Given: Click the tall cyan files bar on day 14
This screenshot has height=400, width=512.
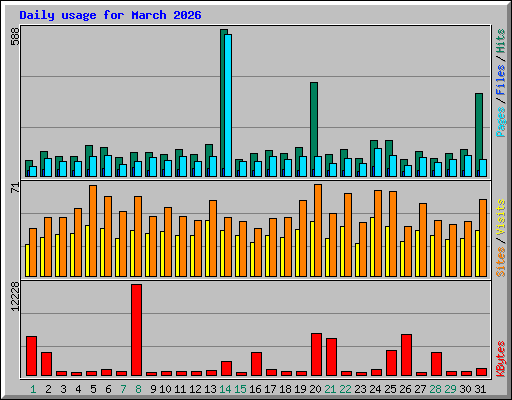Looking at the screenshot, I should 228,105.
